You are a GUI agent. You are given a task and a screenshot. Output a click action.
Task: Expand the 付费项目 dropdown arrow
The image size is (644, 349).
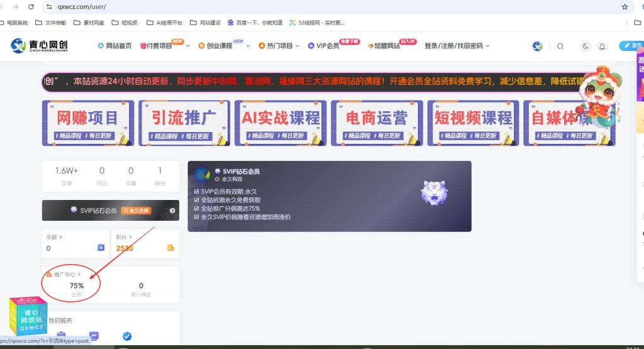tap(188, 46)
